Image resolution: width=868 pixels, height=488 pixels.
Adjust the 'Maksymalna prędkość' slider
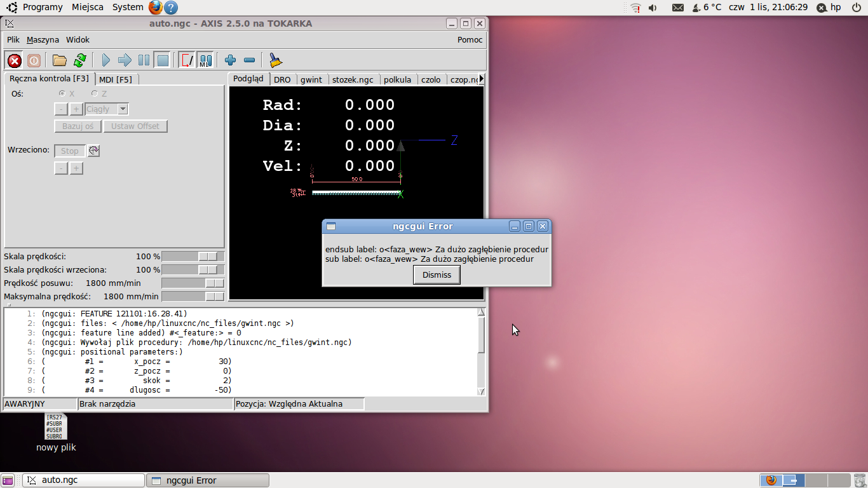tap(193, 296)
